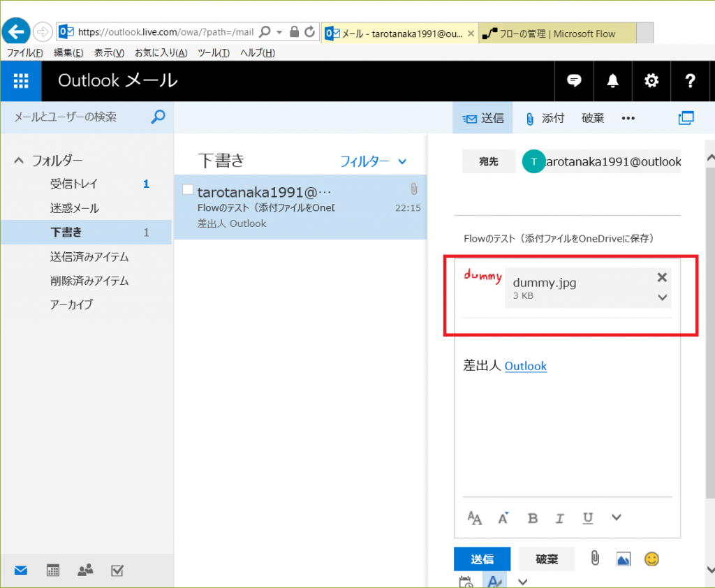Screen dimensions: 715x588
Task: Click the grow font A formatting icon
Action: [x=503, y=518]
